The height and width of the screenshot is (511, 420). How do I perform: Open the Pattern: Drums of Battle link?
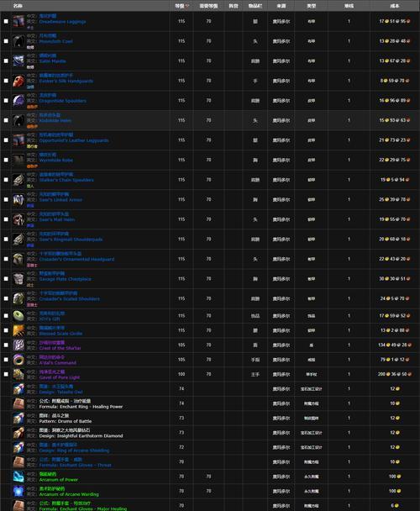[66, 421]
